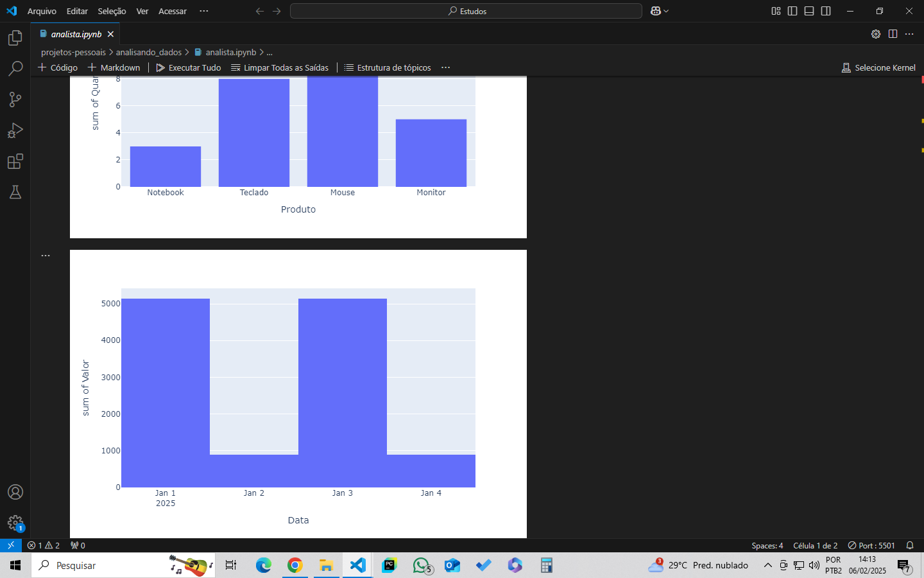The height and width of the screenshot is (578, 924).
Task: Click the Jan 1 bar in bottom chart
Action: (x=166, y=393)
